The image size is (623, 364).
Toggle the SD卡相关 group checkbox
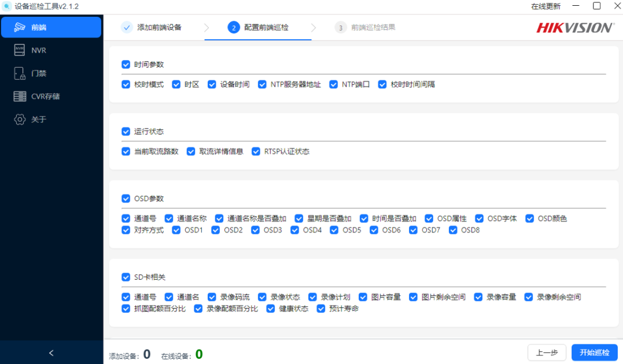pyautogui.click(x=126, y=277)
